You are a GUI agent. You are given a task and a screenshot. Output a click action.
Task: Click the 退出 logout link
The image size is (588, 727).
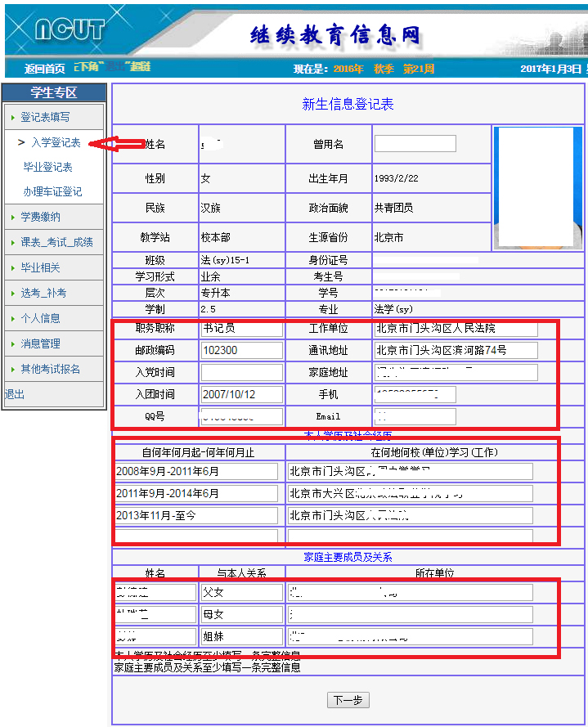coord(14,394)
